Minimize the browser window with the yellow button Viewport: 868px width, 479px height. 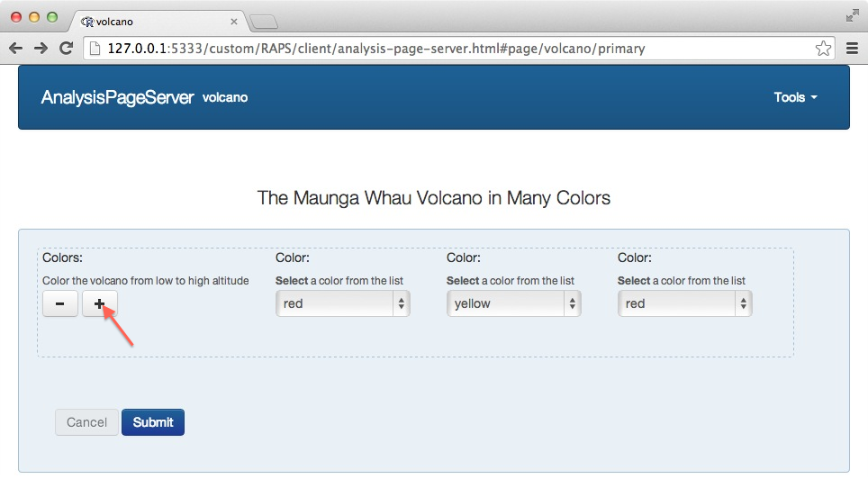click(x=34, y=18)
